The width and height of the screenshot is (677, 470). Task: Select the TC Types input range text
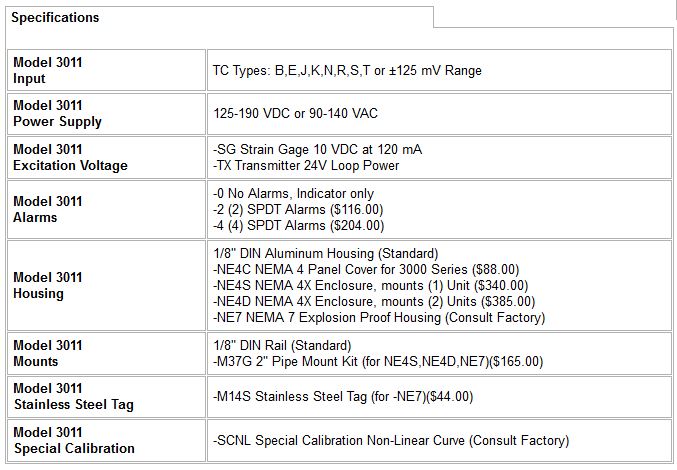click(347, 71)
